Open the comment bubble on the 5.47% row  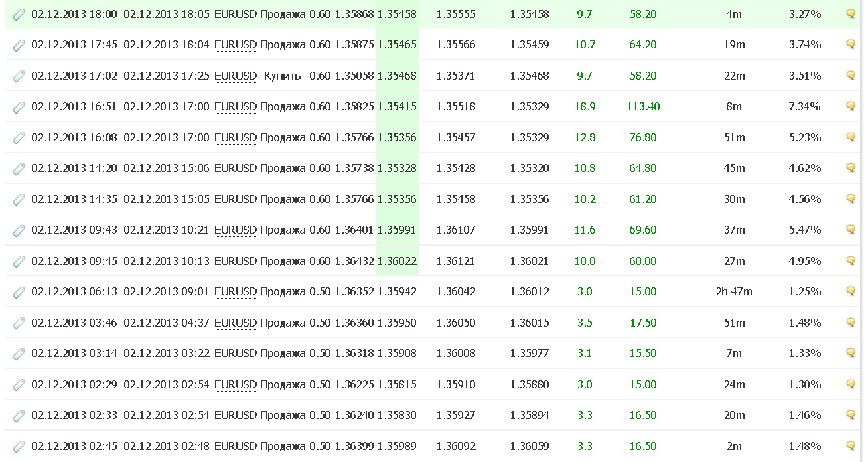[x=851, y=229]
